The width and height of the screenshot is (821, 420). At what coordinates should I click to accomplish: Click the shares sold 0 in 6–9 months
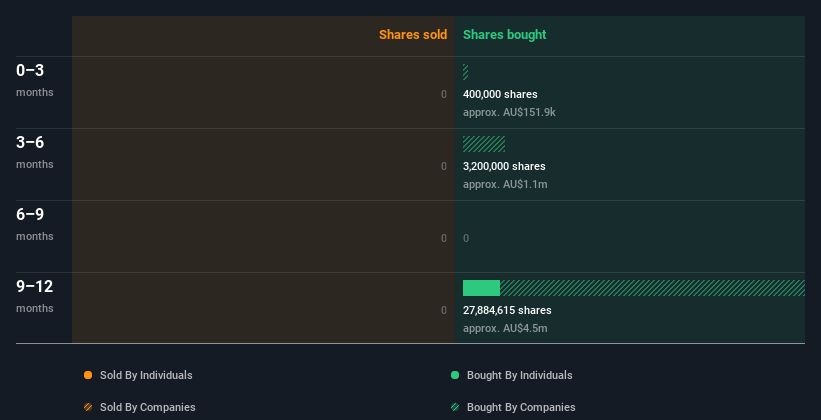444,238
